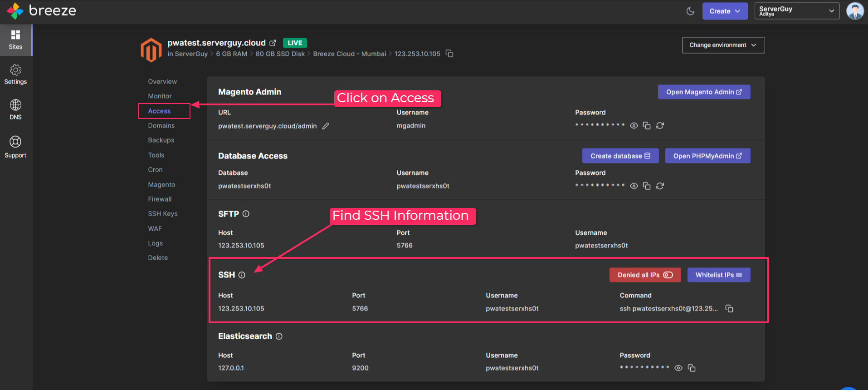Go to the Monitor menu item
This screenshot has height=390, width=868.
[x=160, y=96]
